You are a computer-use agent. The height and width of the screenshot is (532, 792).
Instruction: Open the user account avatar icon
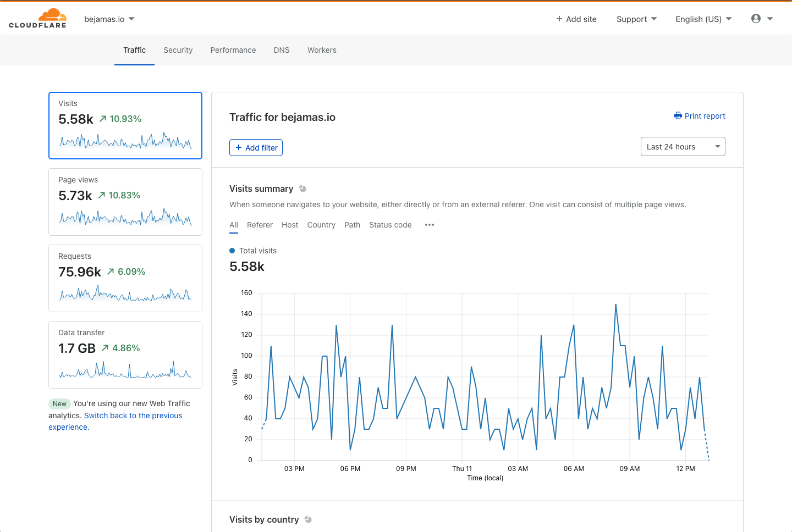coord(756,19)
